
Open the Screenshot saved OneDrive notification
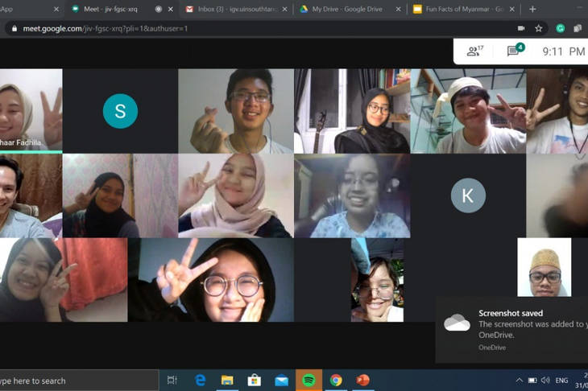click(511, 330)
